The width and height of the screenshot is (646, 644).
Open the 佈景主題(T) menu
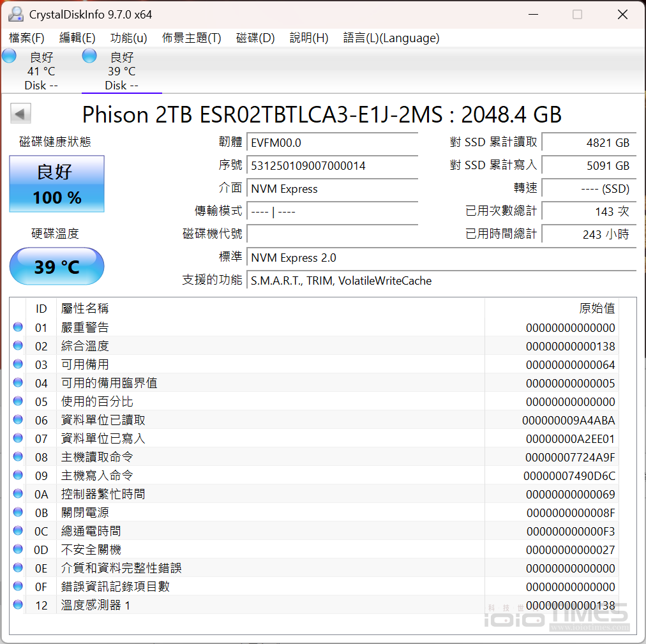click(x=192, y=38)
